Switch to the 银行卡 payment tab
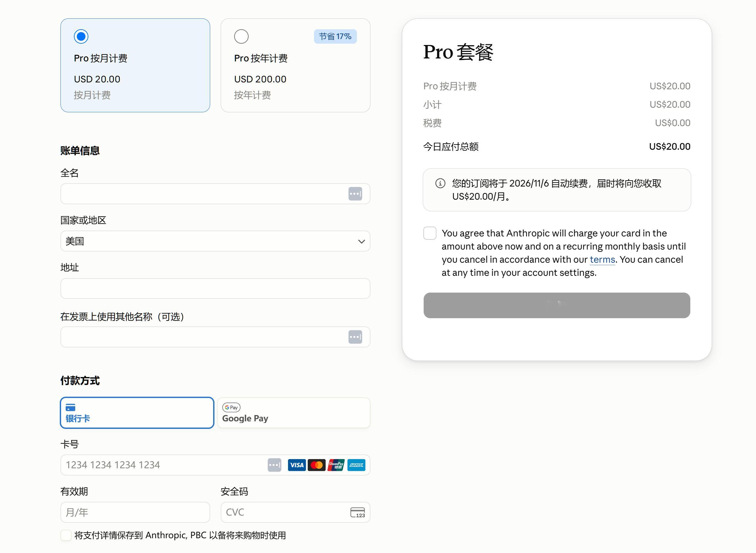The width and height of the screenshot is (756, 553). (x=137, y=413)
